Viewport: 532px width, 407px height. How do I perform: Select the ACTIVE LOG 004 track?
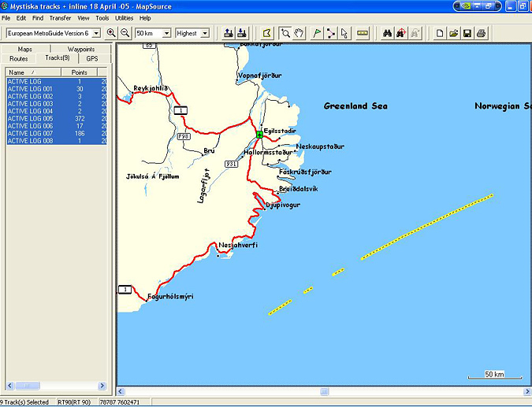(57, 111)
